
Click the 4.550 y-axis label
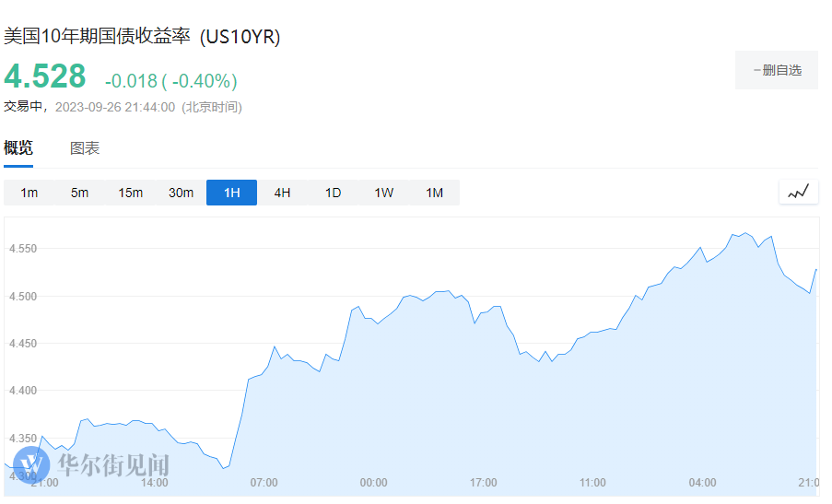[x=24, y=249]
